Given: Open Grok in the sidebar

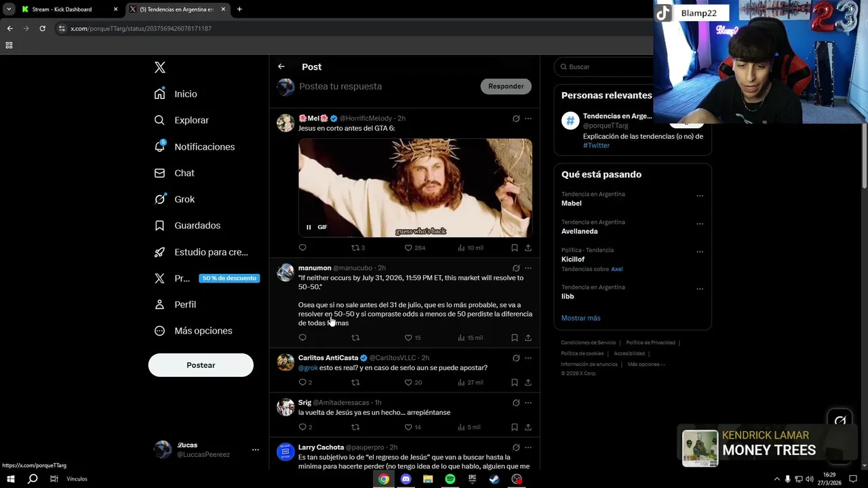Looking at the screenshot, I should tap(174, 199).
